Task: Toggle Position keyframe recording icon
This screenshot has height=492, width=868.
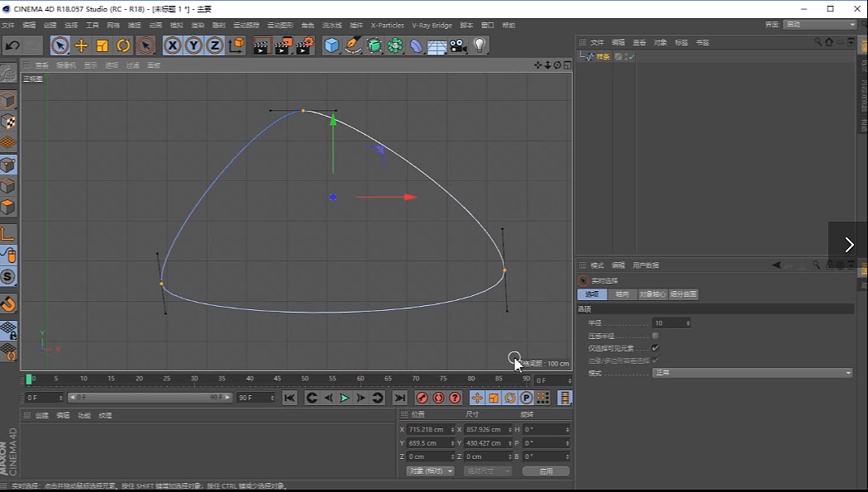Action: point(477,398)
